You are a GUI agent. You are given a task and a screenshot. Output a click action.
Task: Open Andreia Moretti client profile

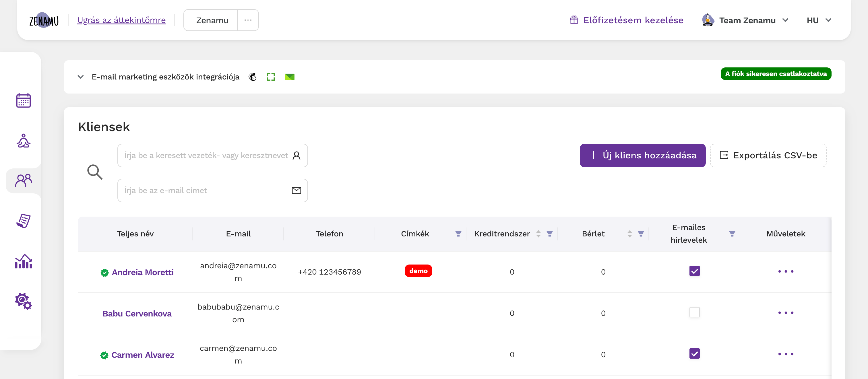[x=143, y=272]
